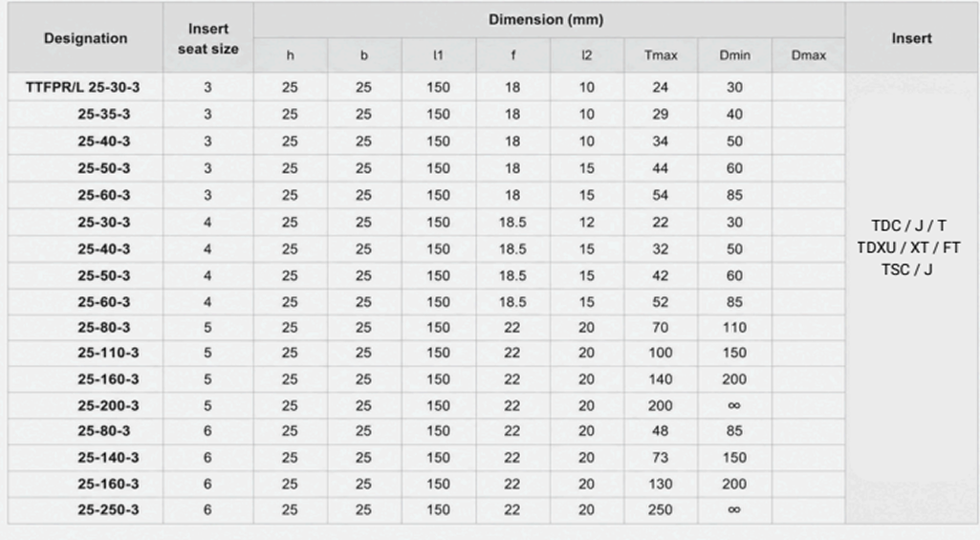
Task: Select the l2 column header
Action: pos(586,55)
